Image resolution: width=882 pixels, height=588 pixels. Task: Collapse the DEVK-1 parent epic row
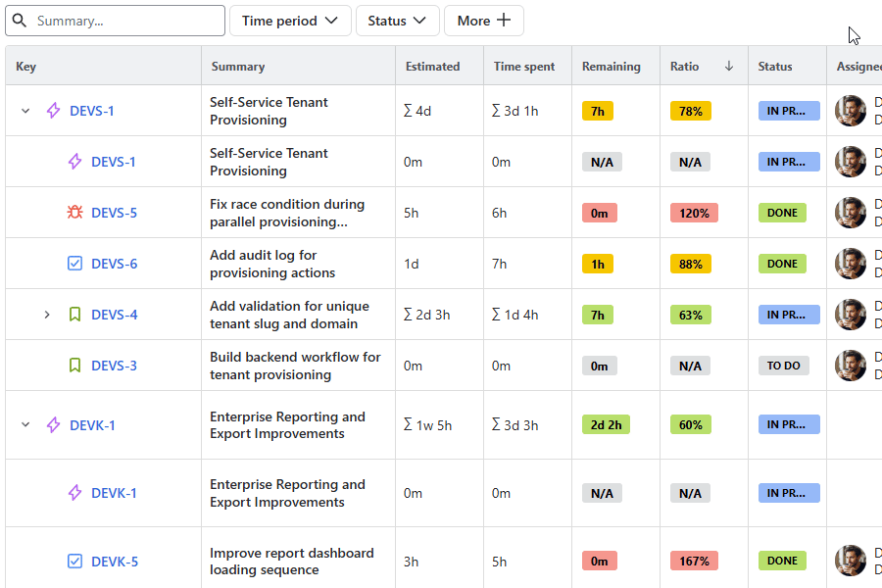(x=26, y=425)
